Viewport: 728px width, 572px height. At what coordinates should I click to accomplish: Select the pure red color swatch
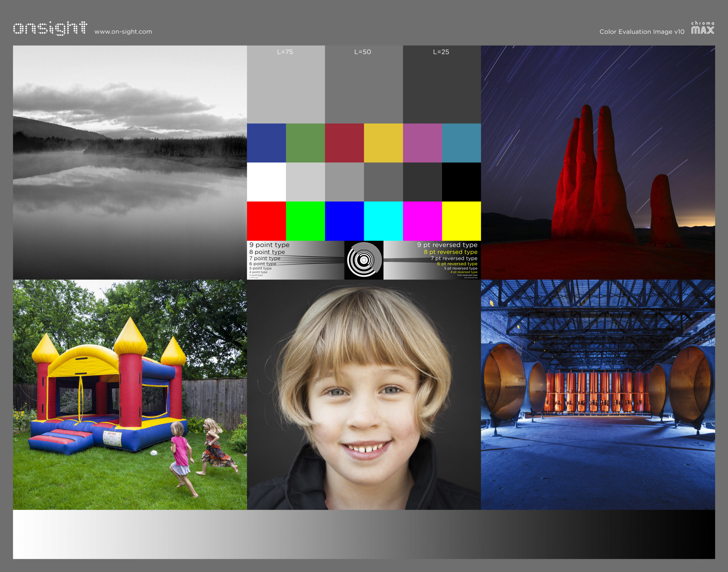[x=266, y=221]
